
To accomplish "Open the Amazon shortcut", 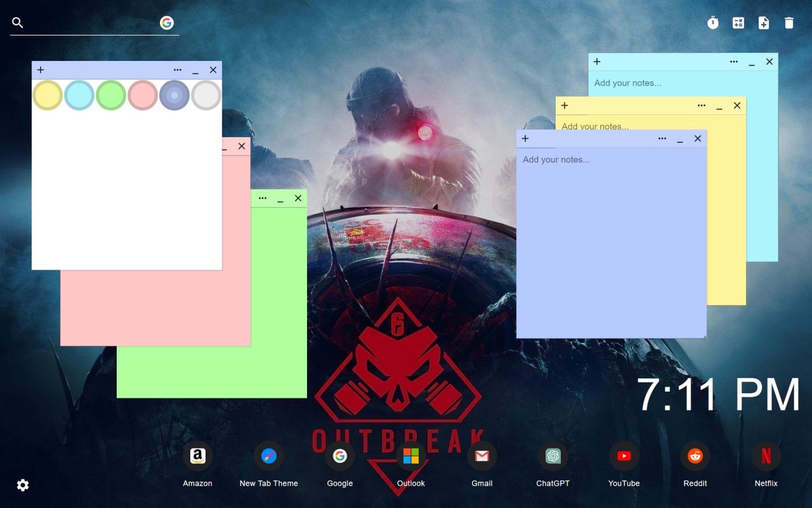I will coord(197,456).
